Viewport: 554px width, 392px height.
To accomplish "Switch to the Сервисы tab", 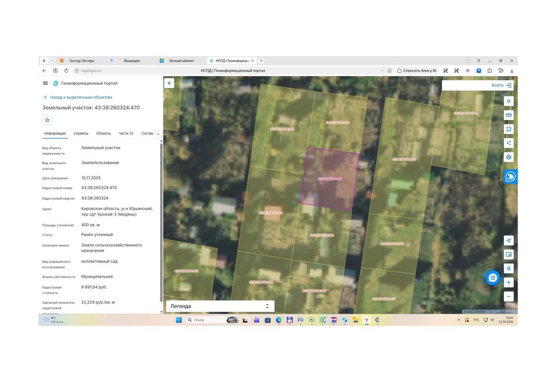I will tap(81, 133).
